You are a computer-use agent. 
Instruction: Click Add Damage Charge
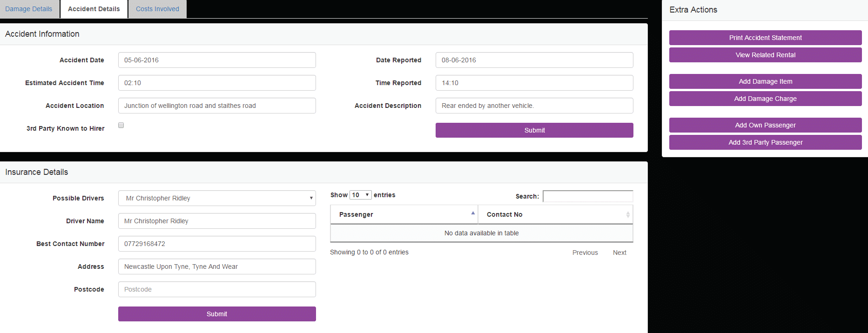click(765, 99)
